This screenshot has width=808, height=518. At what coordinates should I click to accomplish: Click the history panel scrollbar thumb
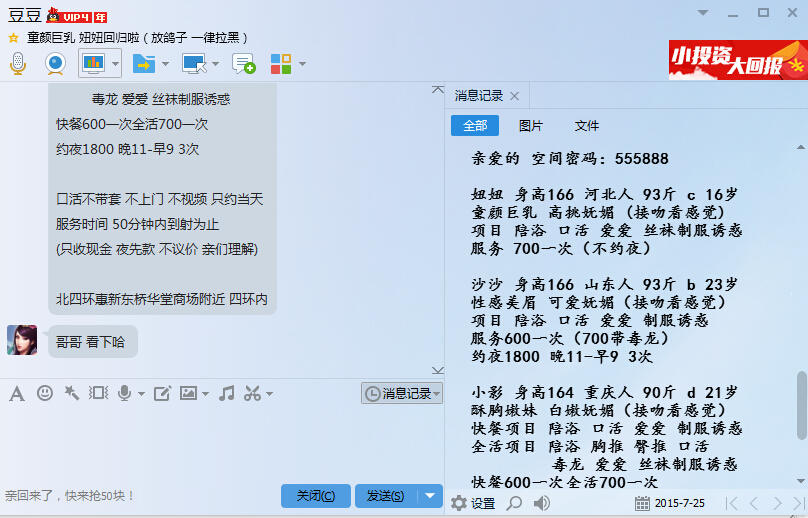(x=801, y=405)
